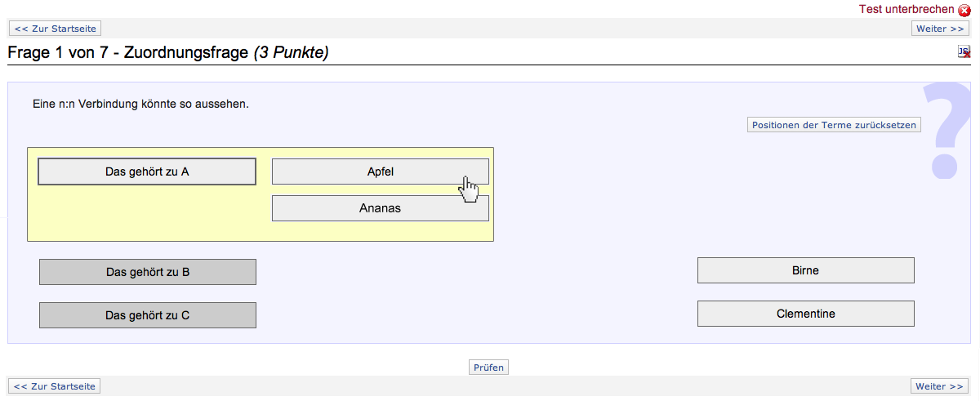The image size is (980, 401).
Task: Select the Clementine term
Action: click(805, 314)
